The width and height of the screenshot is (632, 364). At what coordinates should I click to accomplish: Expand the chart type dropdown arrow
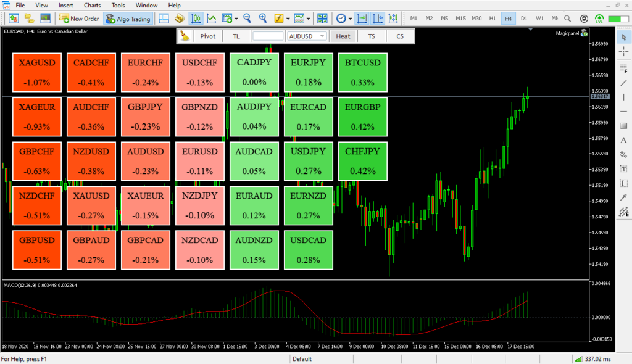coord(236,19)
